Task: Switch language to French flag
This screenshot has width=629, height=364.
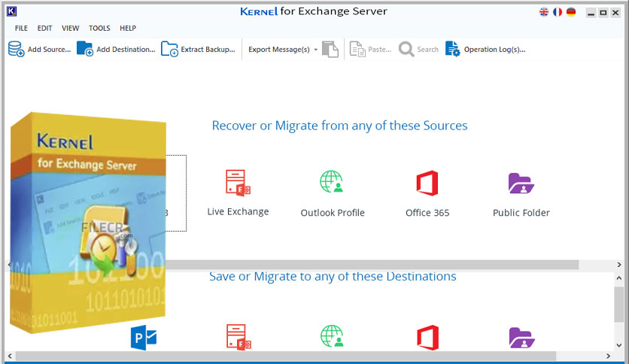Action: (558, 12)
